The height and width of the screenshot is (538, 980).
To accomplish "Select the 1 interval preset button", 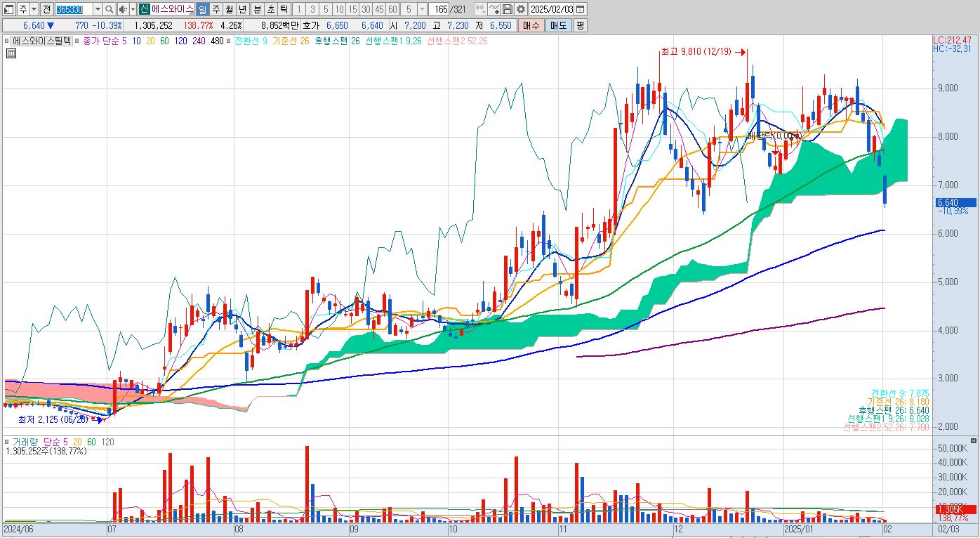I will (299, 9).
